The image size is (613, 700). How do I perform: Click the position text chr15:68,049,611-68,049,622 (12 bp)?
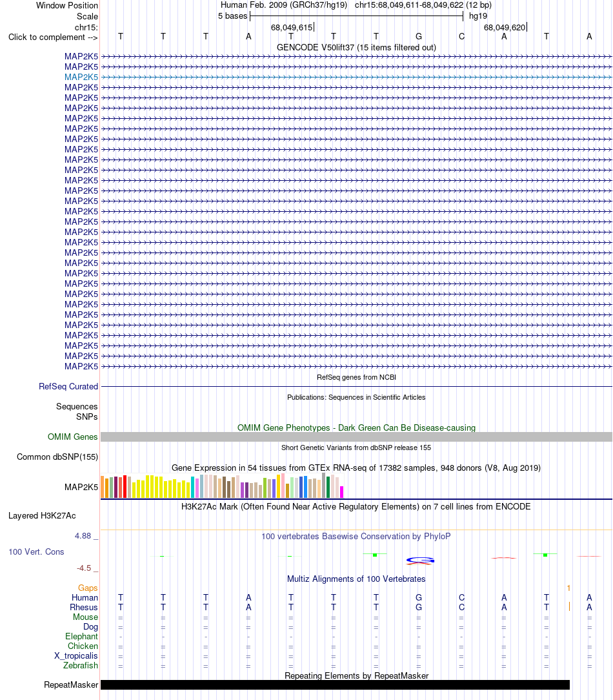click(423, 5)
